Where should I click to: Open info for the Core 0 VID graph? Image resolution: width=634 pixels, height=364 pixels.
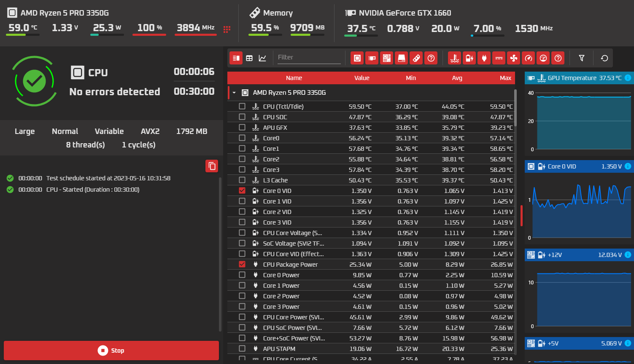point(628,166)
